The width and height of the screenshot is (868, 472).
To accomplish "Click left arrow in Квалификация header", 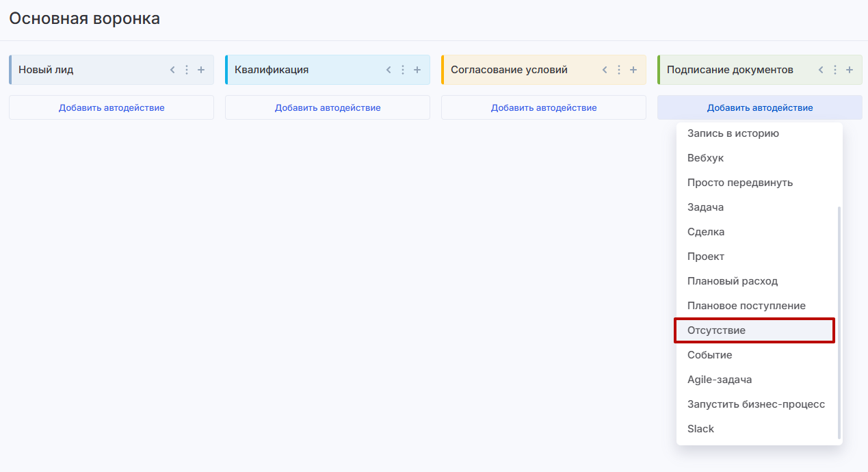I will [x=389, y=70].
